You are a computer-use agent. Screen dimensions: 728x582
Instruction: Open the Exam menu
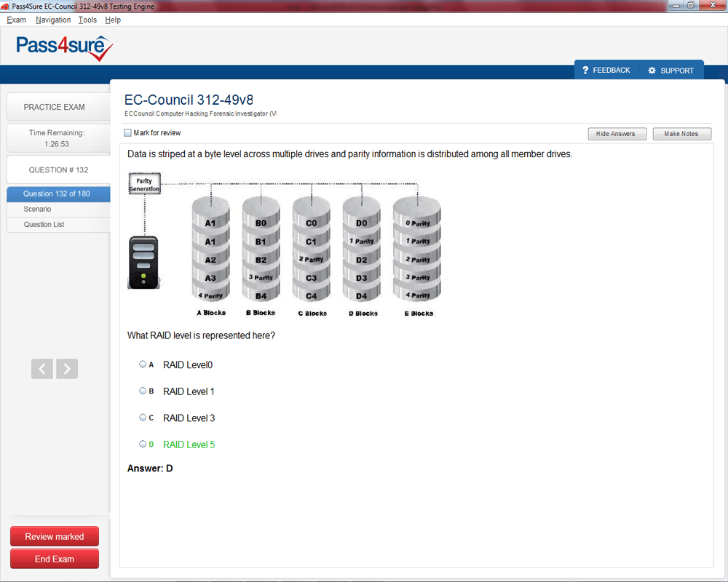(x=16, y=20)
